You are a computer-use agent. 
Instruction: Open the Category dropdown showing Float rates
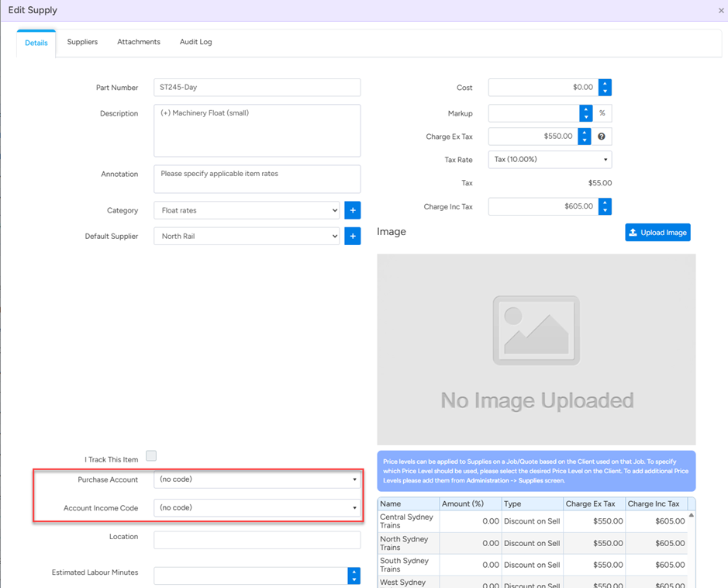[x=247, y=210]
